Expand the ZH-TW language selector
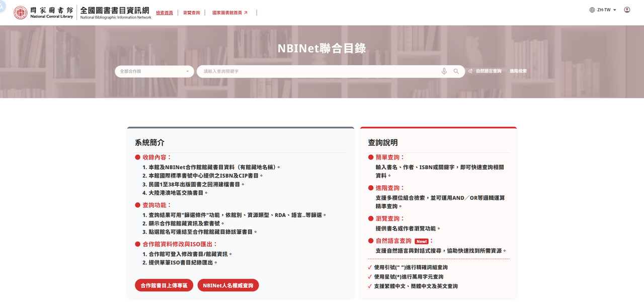This screenshot has height=307, width=644. 606,10
